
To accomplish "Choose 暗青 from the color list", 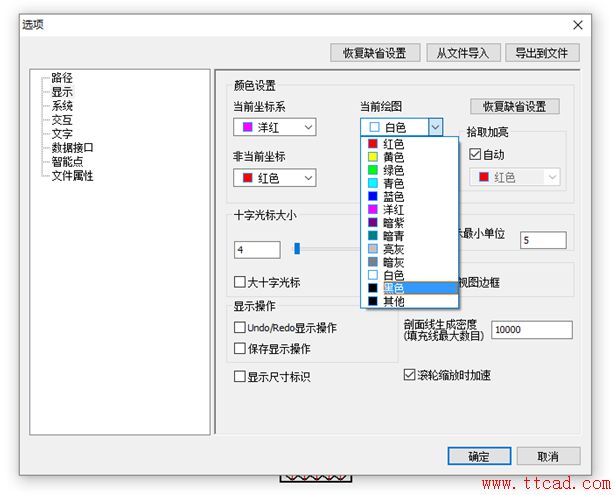I will click(409, 236).
